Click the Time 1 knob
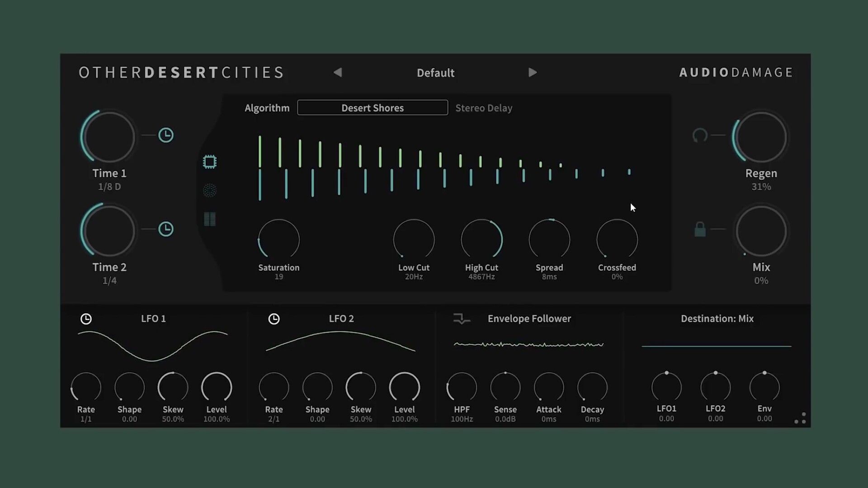 pos(108,137)
